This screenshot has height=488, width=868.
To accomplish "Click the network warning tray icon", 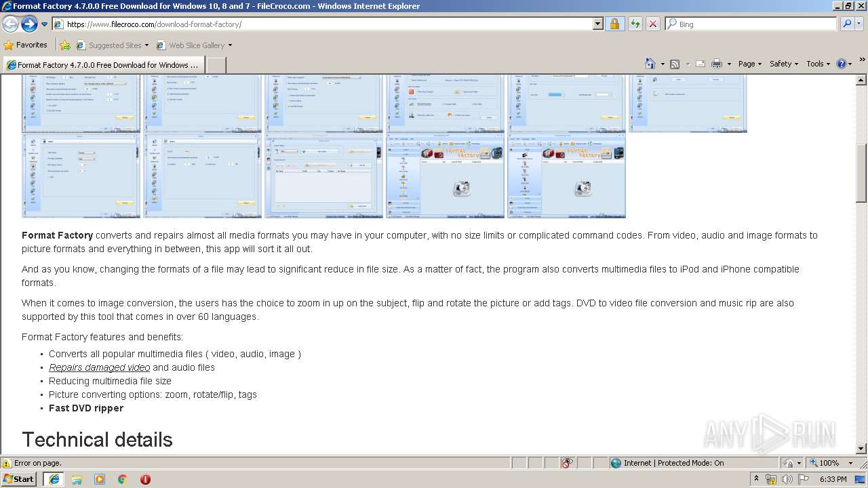I will coord(771,479).
